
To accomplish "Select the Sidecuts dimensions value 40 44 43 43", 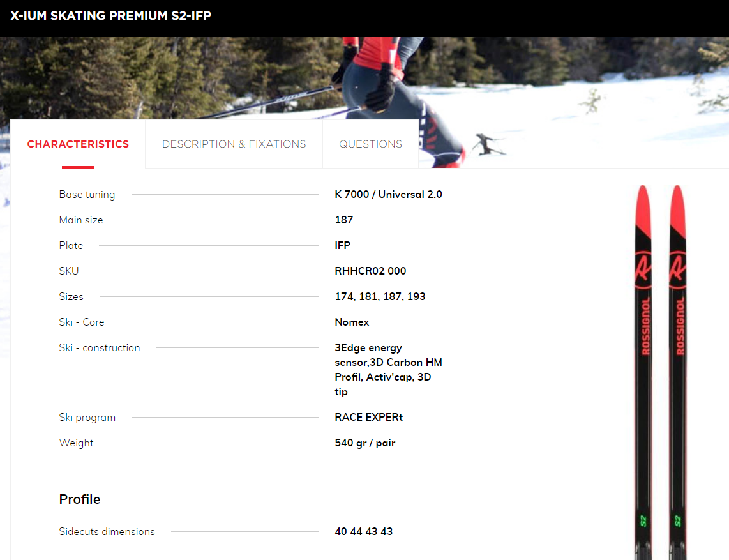I will click(364, 531).
